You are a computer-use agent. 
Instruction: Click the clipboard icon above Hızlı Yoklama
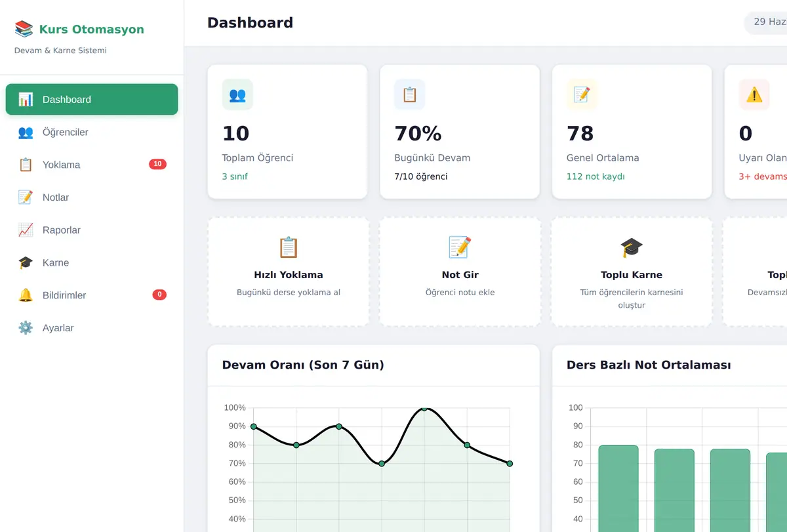click(x=289, y=247)
